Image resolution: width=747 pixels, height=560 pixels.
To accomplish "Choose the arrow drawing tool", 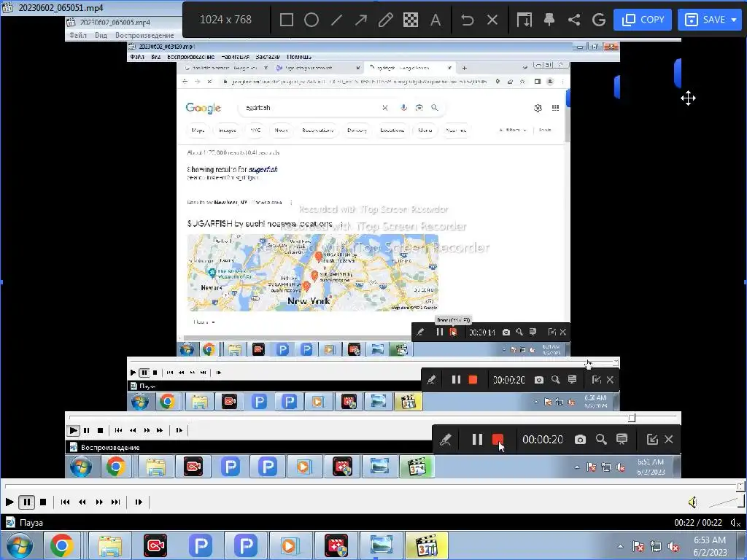I will click(361, 20).
